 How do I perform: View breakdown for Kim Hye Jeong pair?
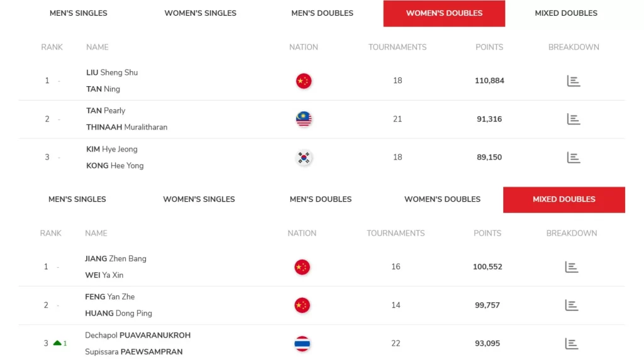click(x=573, y=157)
